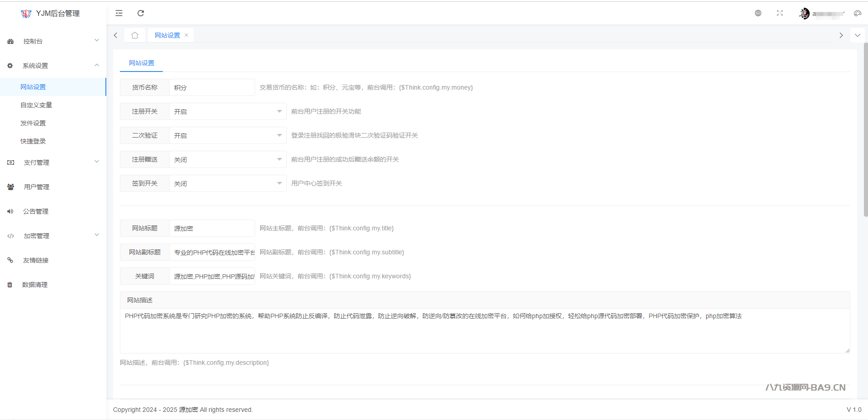Expand the 支付管理 sidebar menu

(53, 162)
